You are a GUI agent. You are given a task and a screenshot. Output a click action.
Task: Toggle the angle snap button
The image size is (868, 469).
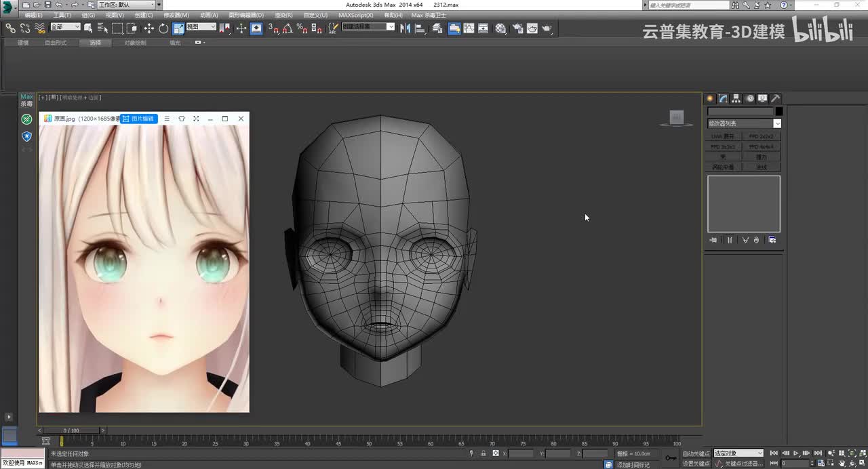click(288, 28)
